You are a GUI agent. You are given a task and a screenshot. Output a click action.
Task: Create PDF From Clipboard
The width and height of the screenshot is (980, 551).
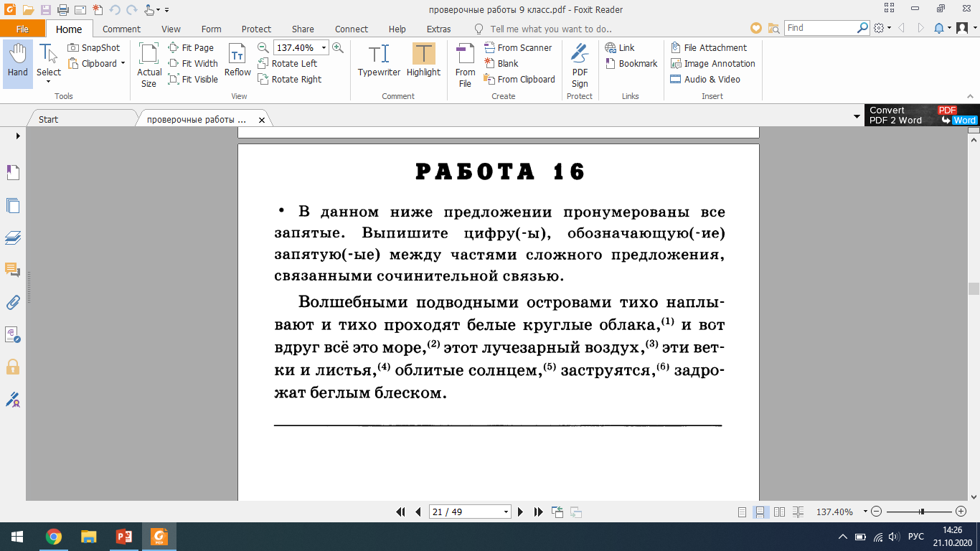coord(519,79)
